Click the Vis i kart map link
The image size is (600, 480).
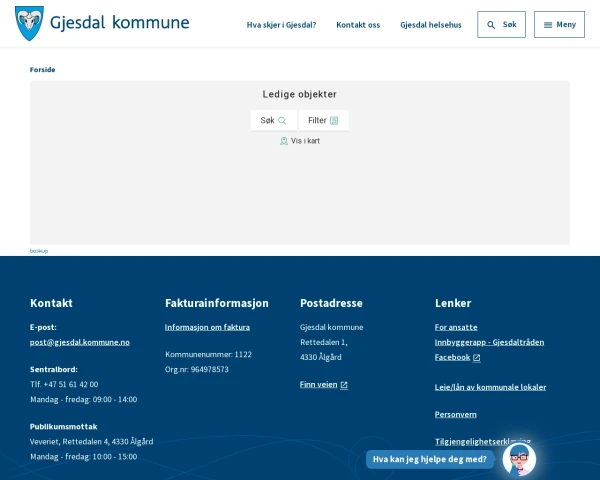300,141
